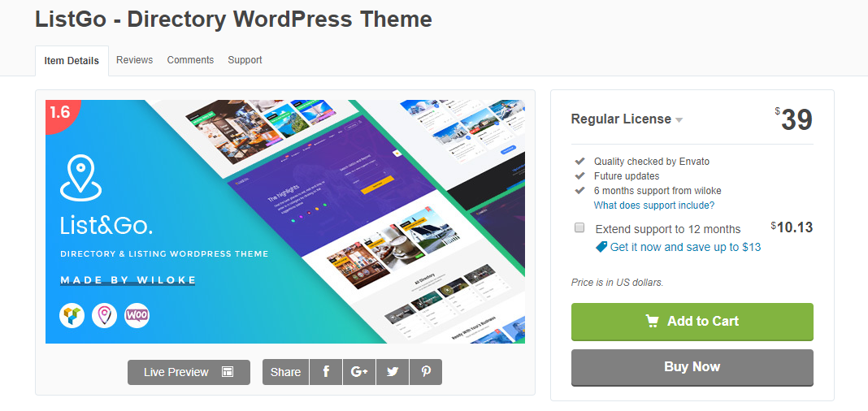Click the WooCommerce badge in preview image
This screenshot has height=411, width=868.
[x=137, y=315]
